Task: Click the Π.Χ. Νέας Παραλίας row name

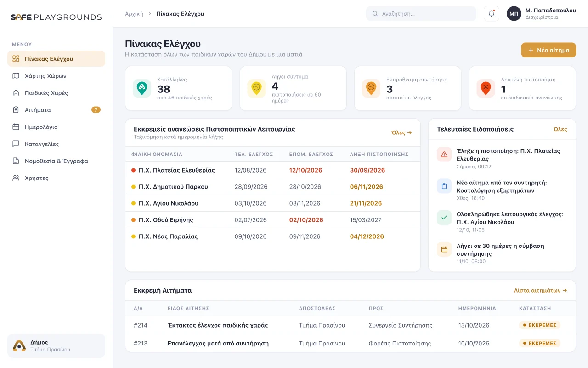Action: pyautogui.click(x=168, y=236)
